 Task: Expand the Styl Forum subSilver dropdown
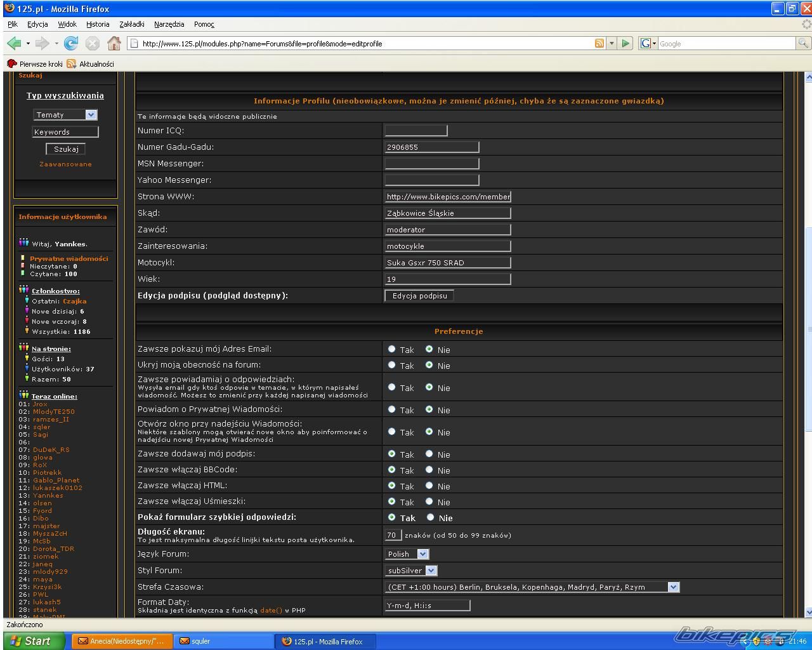(x=412, y=571)
